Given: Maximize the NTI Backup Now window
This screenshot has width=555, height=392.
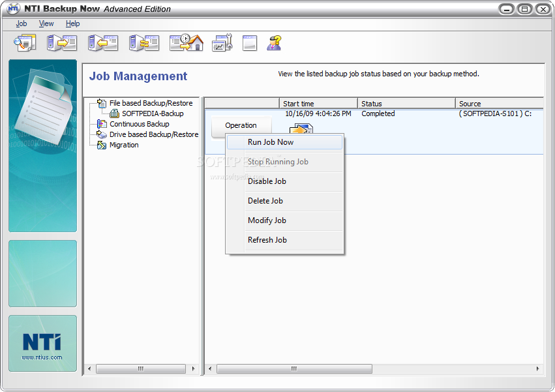Looking at the screenshot, I should pos(525,9).
